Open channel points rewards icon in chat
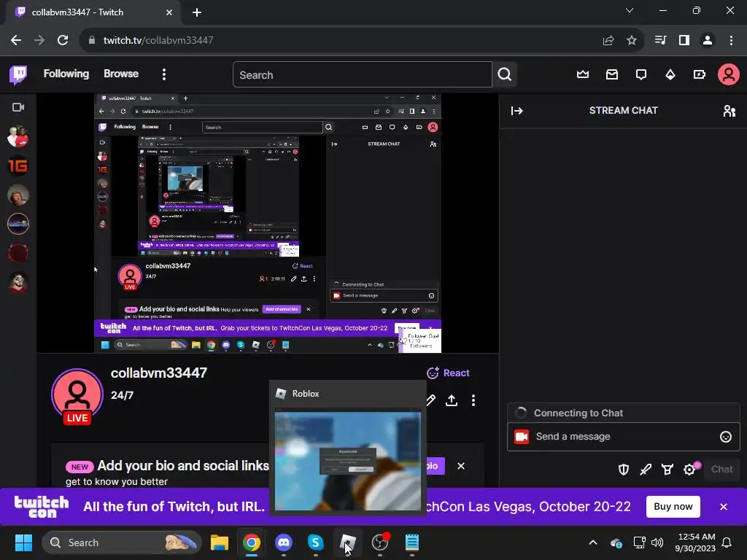747x560 pixels. [x=667, y=470]
